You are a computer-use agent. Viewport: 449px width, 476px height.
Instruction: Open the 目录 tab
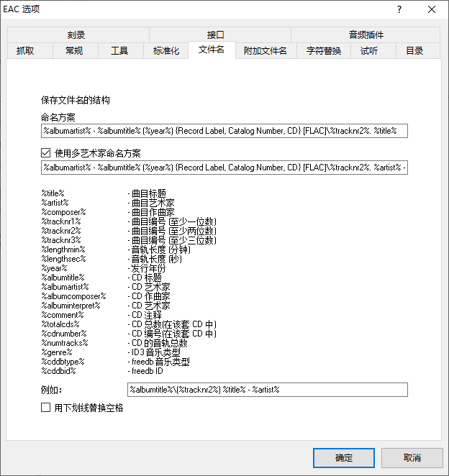pyautogui.click(x=414, y=51)
